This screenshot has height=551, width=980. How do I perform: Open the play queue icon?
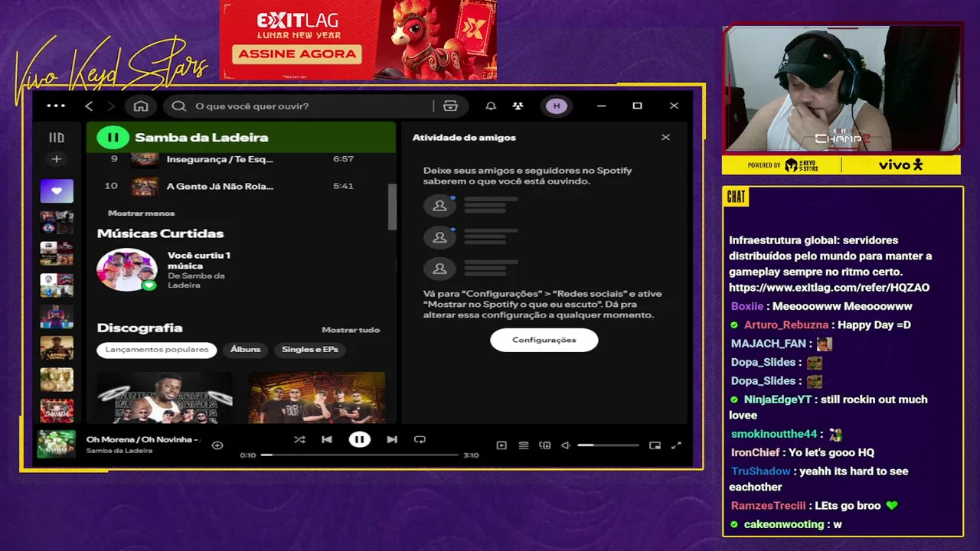[x=524, y=445]
